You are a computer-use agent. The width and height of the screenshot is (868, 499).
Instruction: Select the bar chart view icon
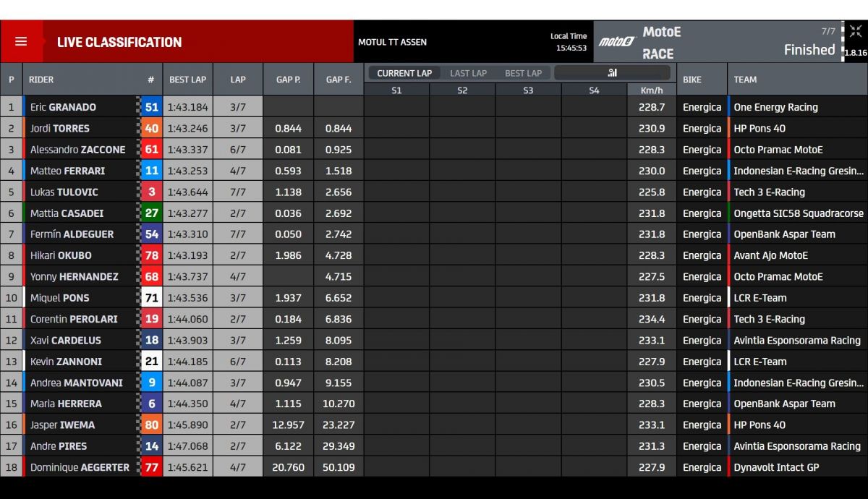[x=612, y=72]
